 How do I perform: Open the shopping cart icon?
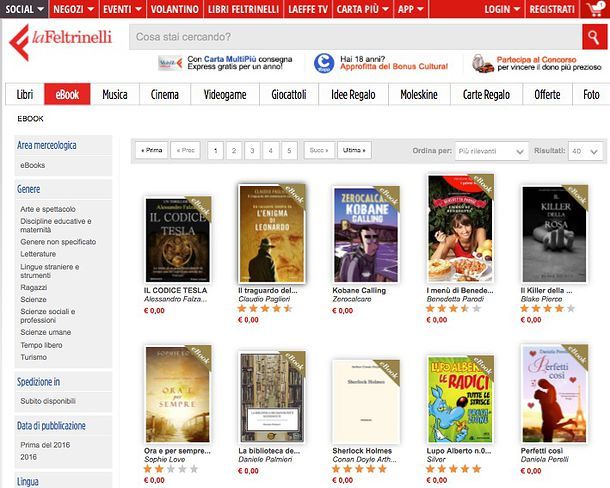[596, 9]
